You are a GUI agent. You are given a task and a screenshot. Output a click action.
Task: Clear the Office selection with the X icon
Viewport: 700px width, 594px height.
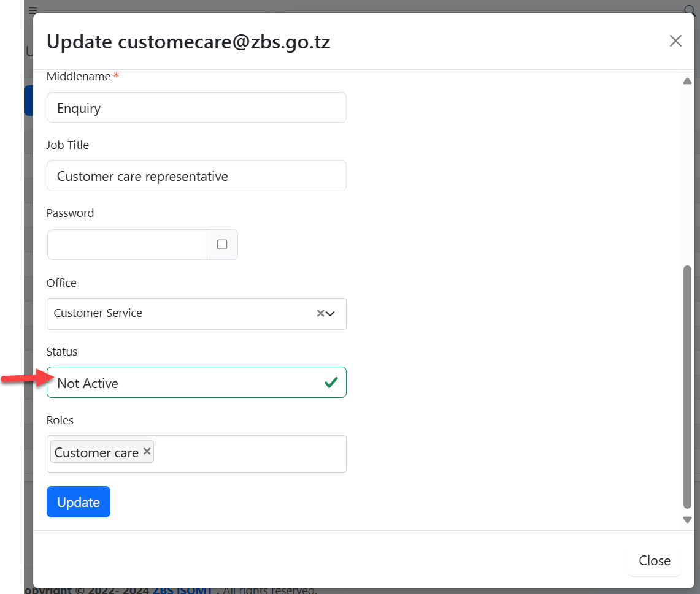pos(320,313)
